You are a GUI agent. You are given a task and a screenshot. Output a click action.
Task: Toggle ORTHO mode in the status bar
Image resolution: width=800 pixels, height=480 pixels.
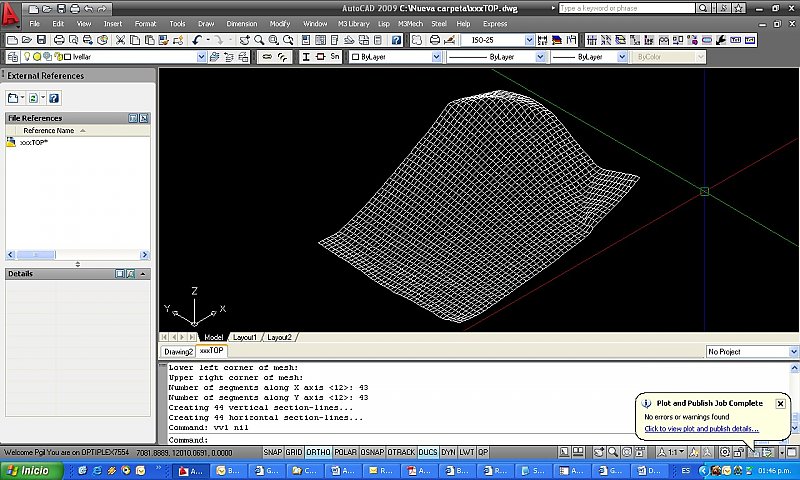point(318,452)
